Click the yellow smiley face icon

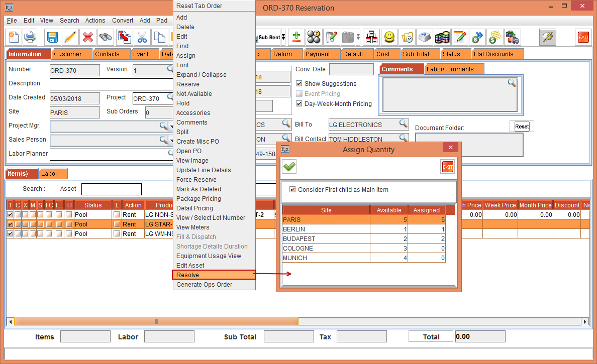click(x=389, y=37)
